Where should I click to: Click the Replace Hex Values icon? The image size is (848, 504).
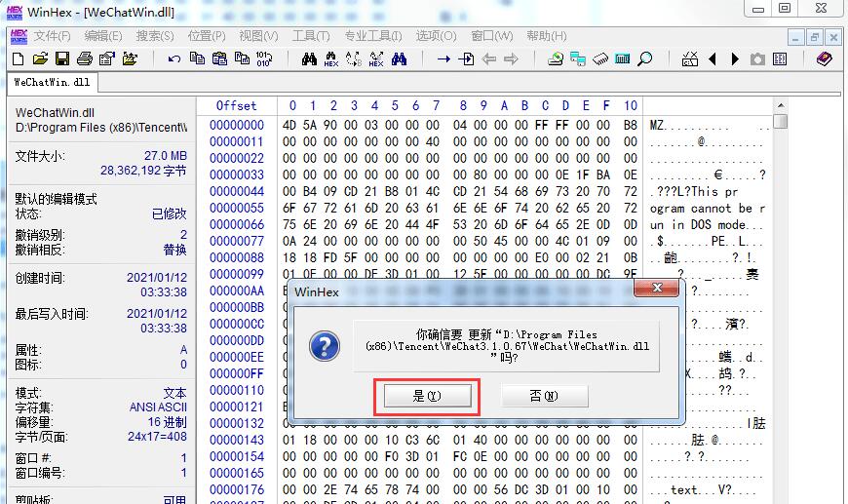pos(376,59)
